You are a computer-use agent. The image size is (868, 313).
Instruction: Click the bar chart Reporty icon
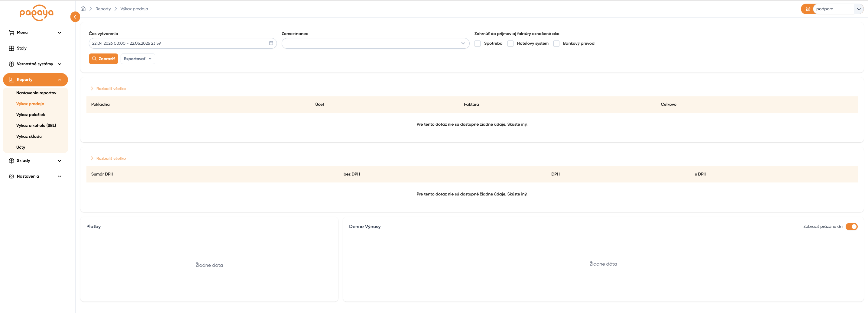11,80
